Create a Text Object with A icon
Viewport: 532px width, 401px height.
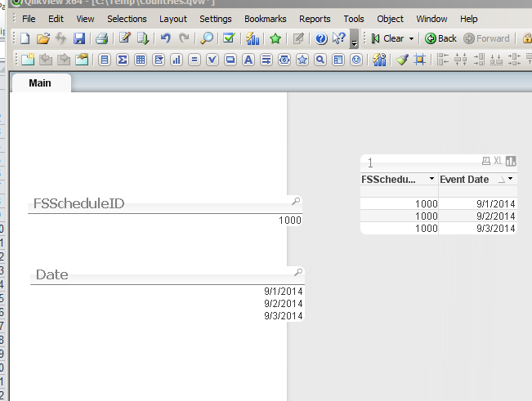pos(248,60)
